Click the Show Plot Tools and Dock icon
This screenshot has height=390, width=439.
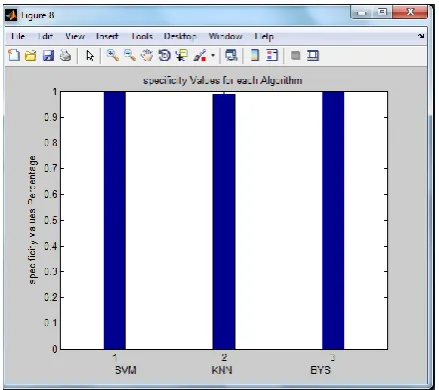[x=313, y=55]
